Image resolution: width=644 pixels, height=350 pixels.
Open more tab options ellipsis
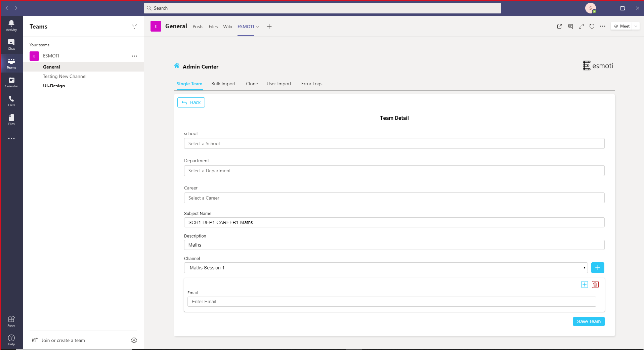(x=603, y=26)
